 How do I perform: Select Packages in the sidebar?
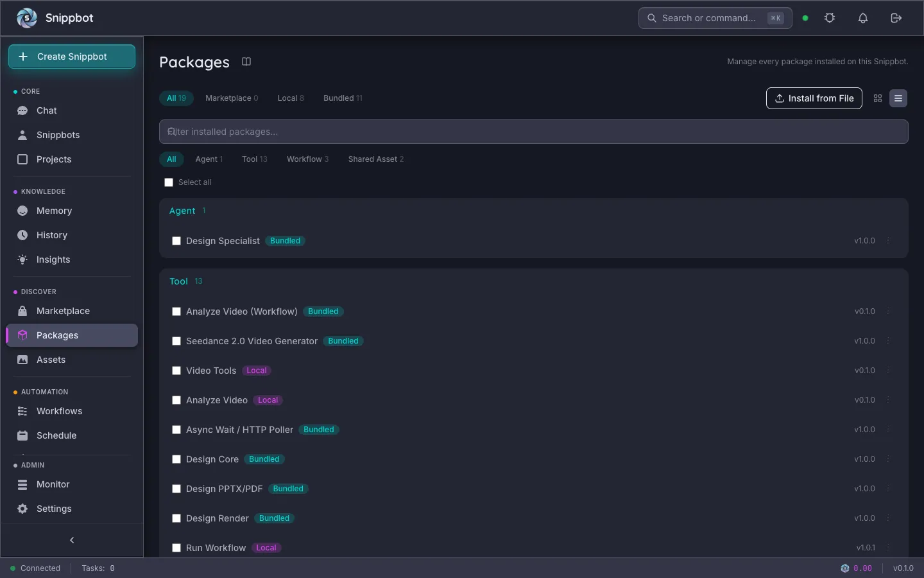tap(72, 335)
